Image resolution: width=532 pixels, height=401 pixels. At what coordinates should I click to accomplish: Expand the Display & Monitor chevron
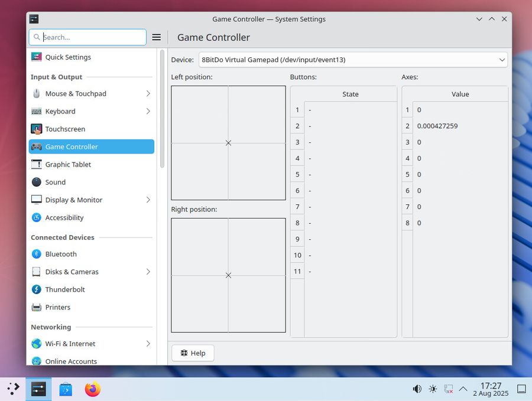click(x=148, y=200)
